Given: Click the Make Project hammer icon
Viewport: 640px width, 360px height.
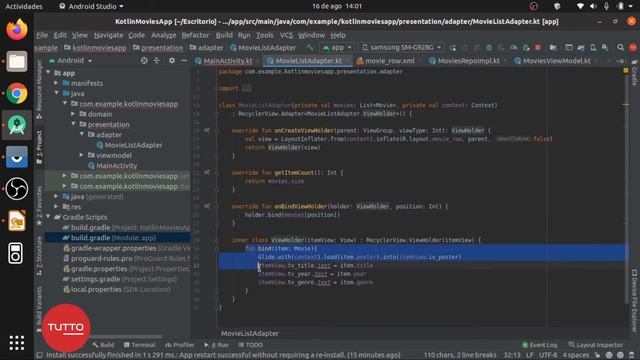Looking at the screenshot, I should (310, 48).
